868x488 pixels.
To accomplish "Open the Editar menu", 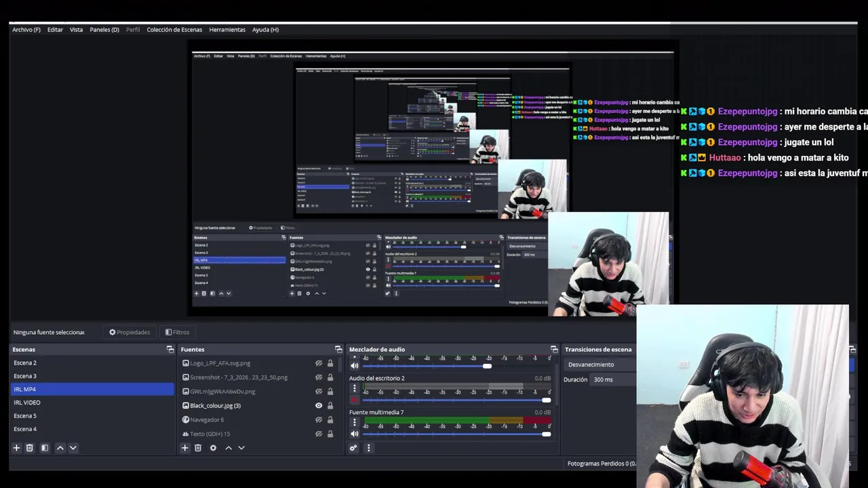I will 55,30.
